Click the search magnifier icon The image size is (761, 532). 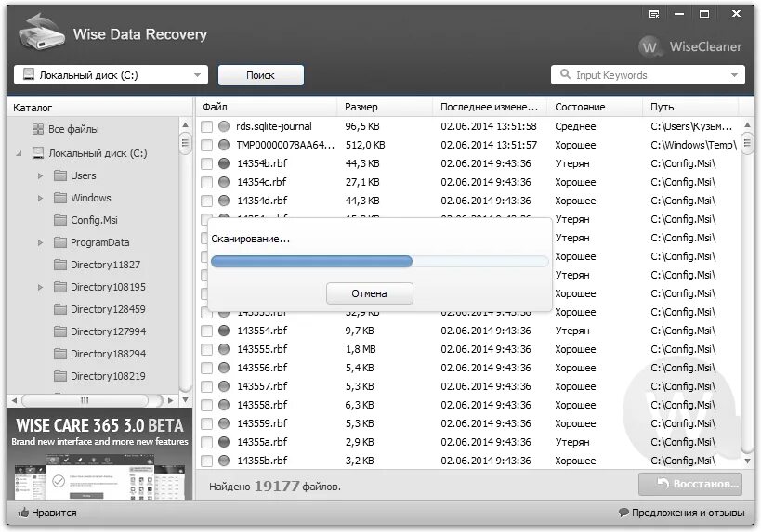click(x=565, y=74)
